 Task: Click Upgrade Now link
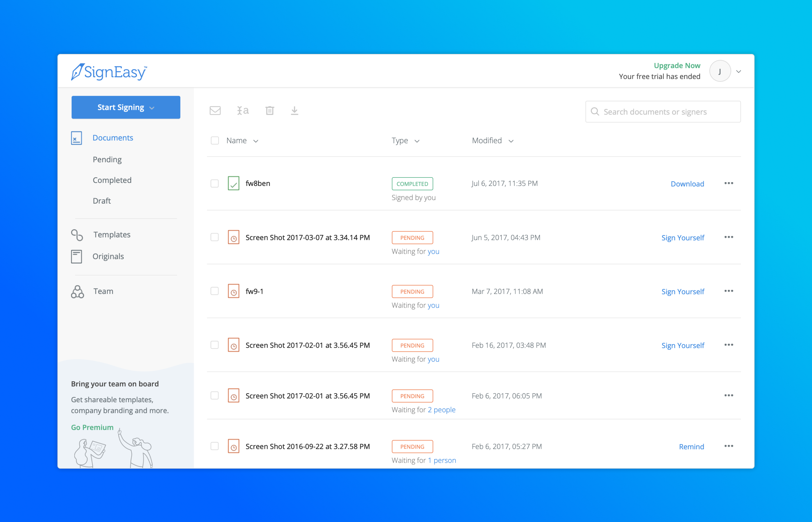(x=677, y=66)
